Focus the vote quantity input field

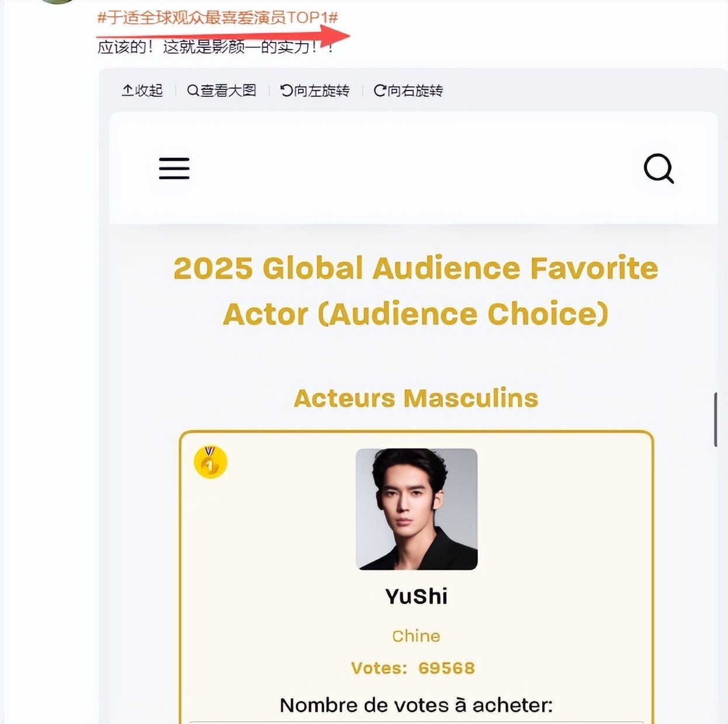(416, 722)
